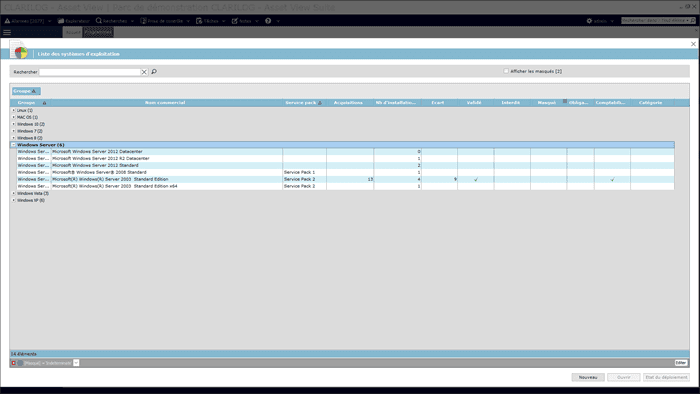700x394 pixels.
Task: Click the global search field in top bar
Action: (655, 21)
